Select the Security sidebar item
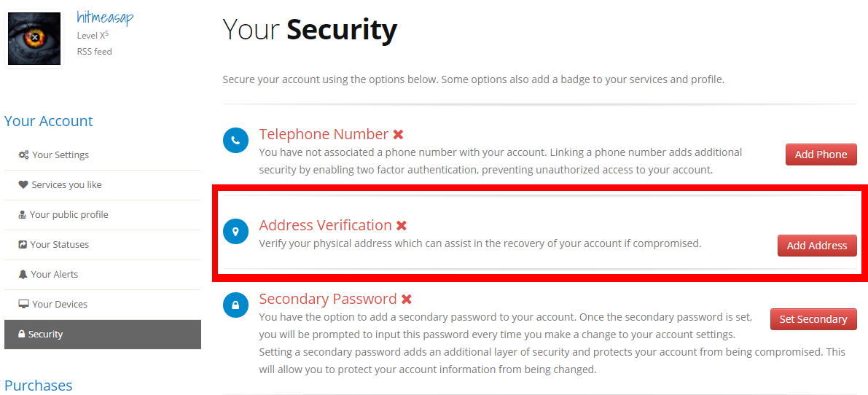 click(x=45, y=334)
